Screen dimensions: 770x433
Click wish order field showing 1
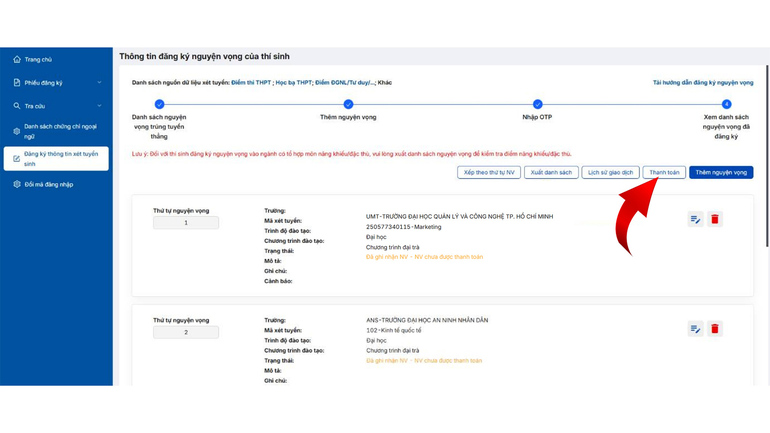[x=186, y=223]
